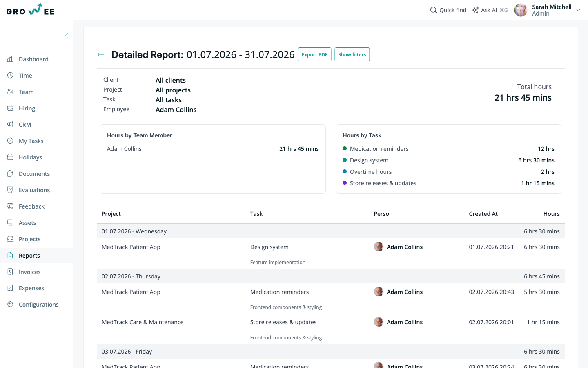Click the Documents icon in sidebar
This screenshot has height=368, width=588.
pyautogui.click(x=10, y=174)
